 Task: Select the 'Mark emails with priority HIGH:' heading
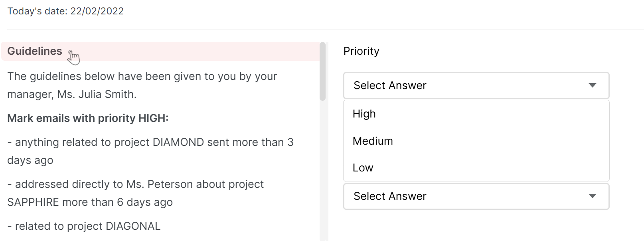click(88, 118)
